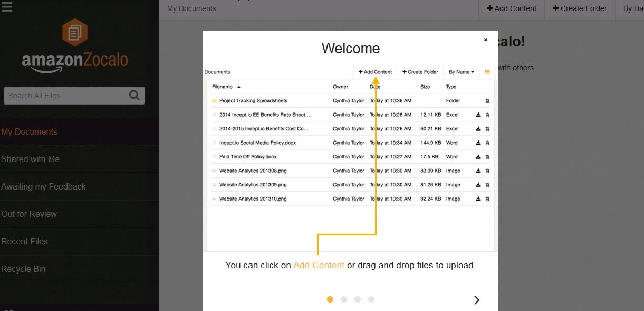Viewport: 644px width, 311px height.
Task: Select the second Welcome pagination dot
Action: point(344,299)
